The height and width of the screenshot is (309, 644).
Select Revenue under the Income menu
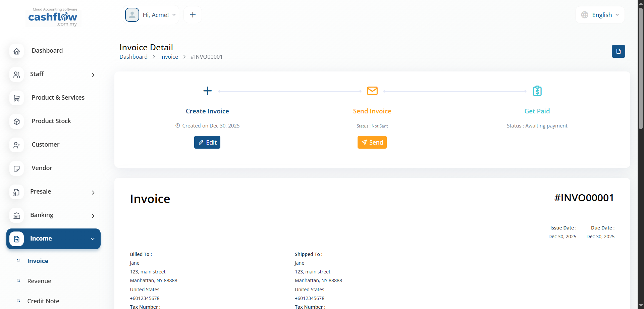coord(39,281)
